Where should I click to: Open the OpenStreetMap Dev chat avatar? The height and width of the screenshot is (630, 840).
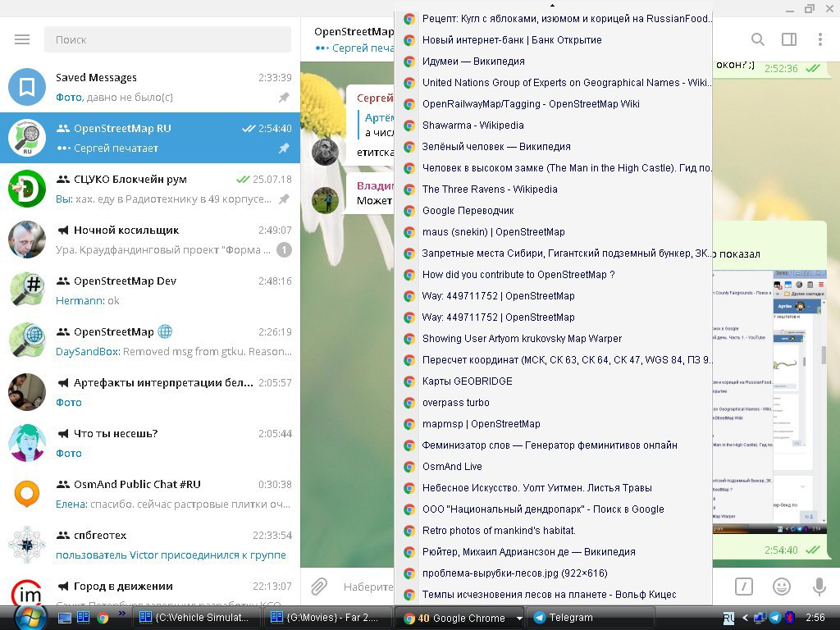pyautogui.click(x=27, y=290)
